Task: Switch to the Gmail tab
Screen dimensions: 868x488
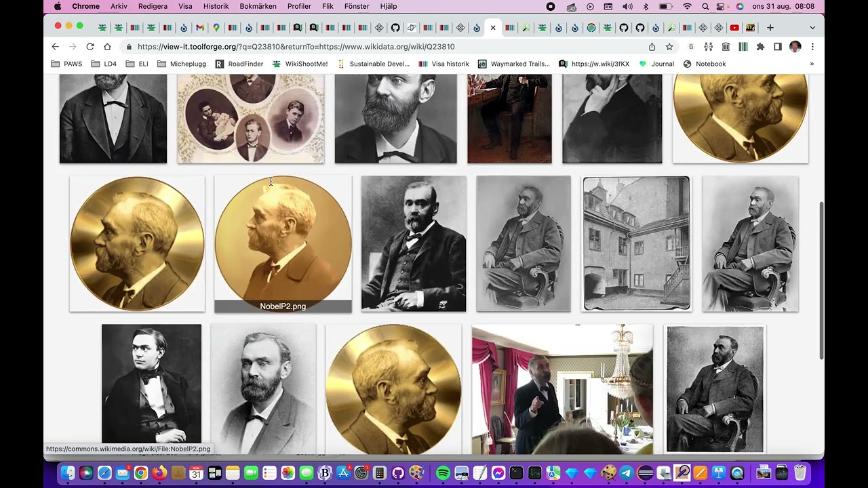Action: pyautogui.click(x=200, y=28)
